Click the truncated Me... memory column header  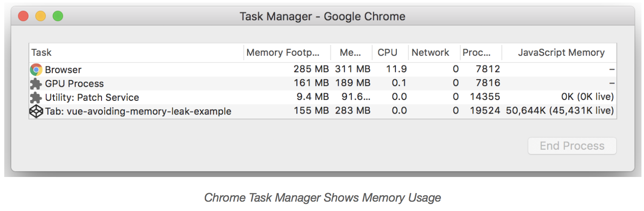click(x=350, y=53)
